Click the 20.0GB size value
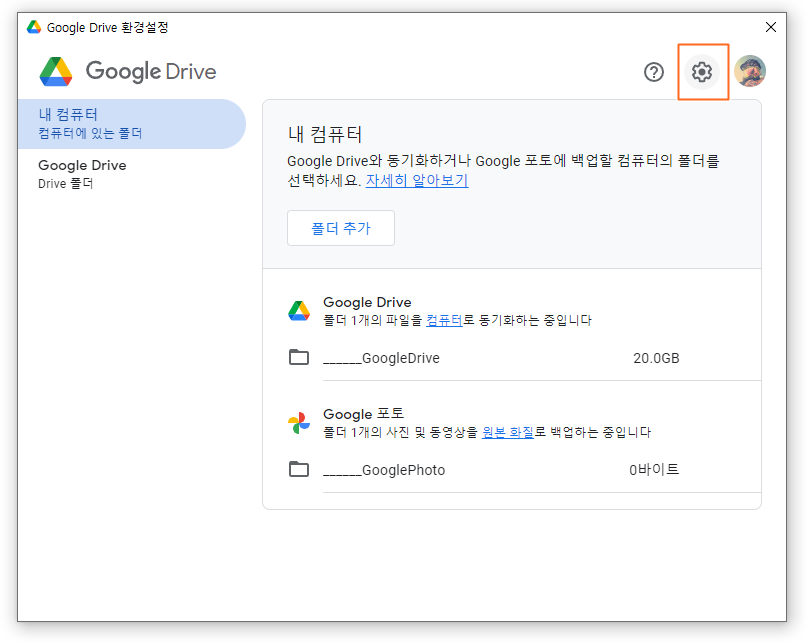This screenshot has height=644, width=807. coord(656,358)
